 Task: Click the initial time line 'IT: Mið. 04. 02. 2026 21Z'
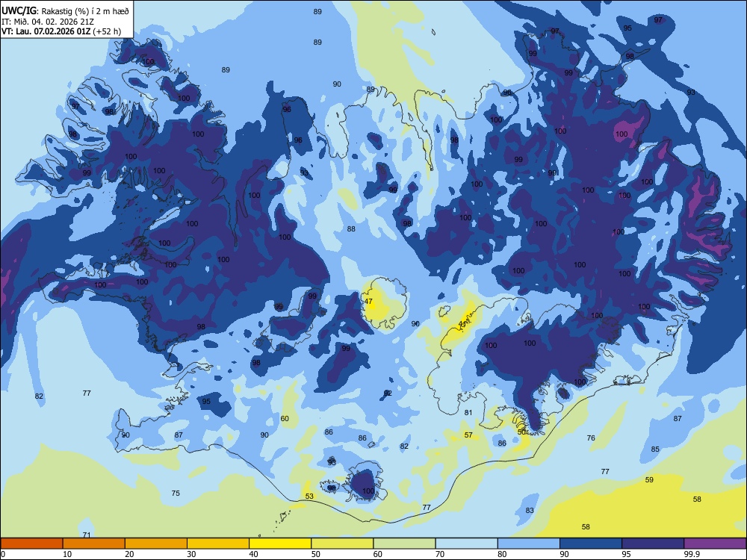point(46,22)
